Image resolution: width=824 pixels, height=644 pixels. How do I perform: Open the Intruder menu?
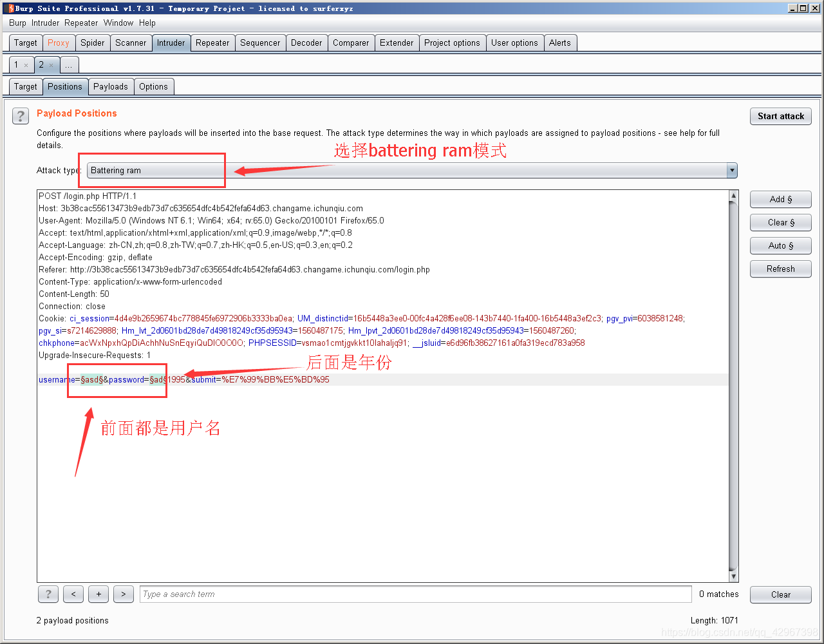click(x=45, y=23)
